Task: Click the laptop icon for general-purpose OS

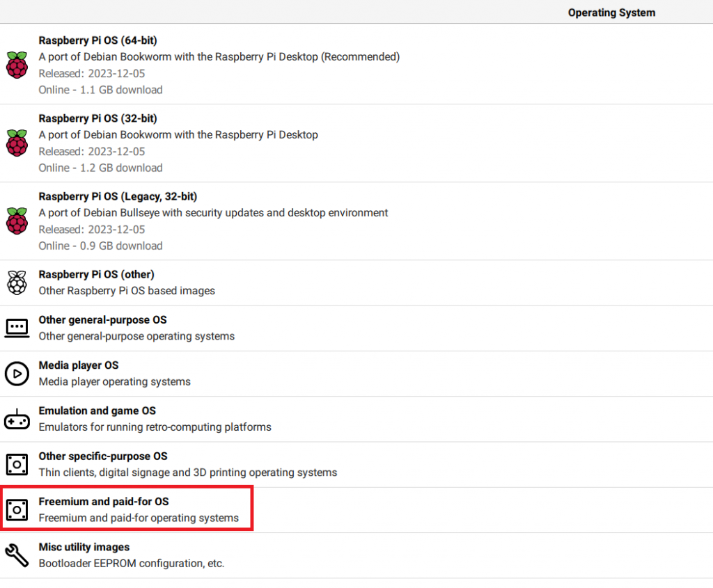Action: [17, 328]
